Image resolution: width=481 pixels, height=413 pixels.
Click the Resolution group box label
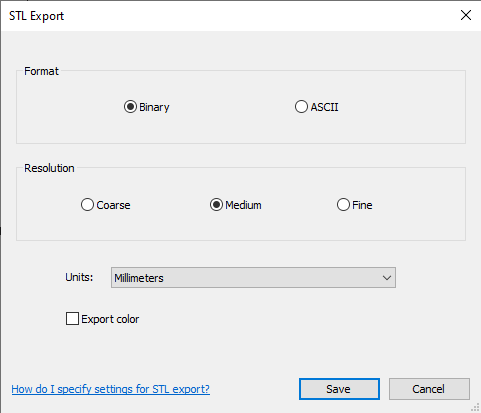[49, 168]
